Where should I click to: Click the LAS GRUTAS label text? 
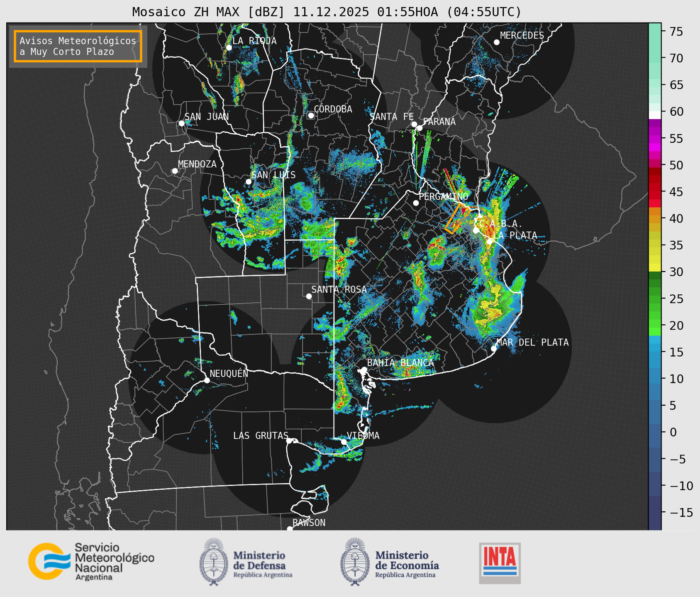click(261, 436)
